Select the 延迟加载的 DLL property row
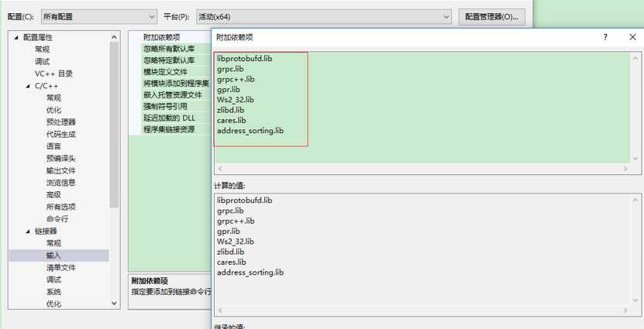Image resolution: width=644 pixels, height=329 pixels. pyautogui.click(x=170, y=118)
